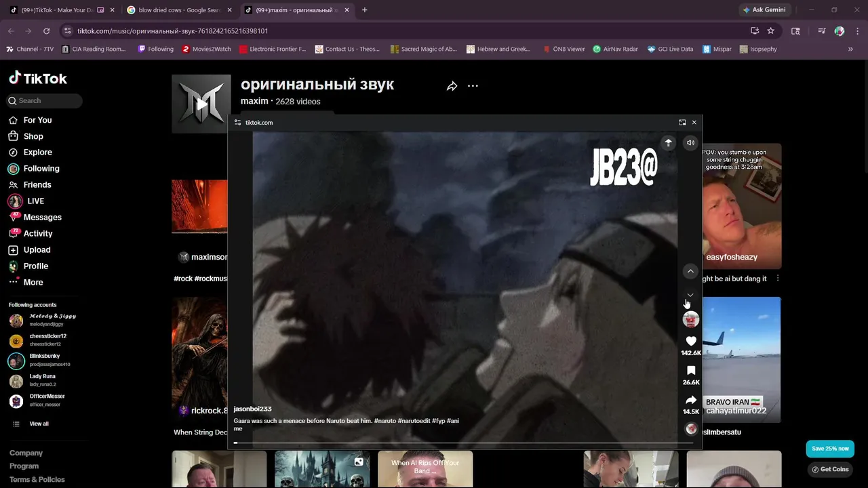Open cahayatimur022 airplane video thumbnail
This screenshot has height=488, width=868.
(x=741, y=360)
